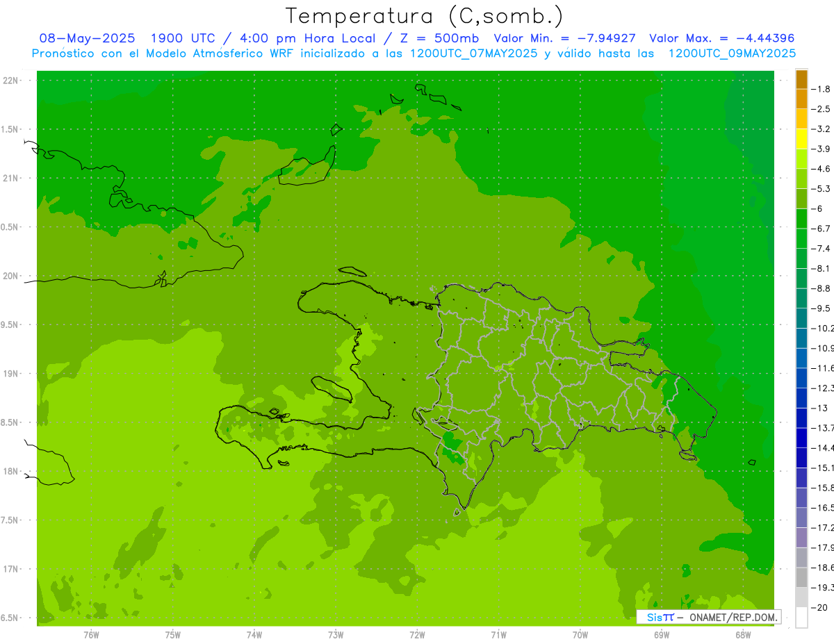Click the '-4.6' colorbar label
Screen dimensions: 834x644
[822, 169]
